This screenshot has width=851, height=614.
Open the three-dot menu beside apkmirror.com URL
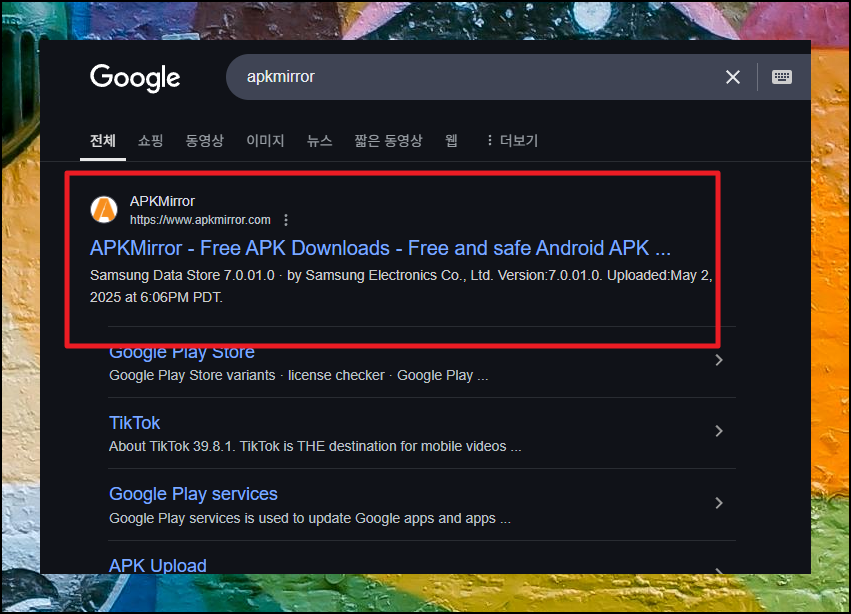tap(286, 220)
